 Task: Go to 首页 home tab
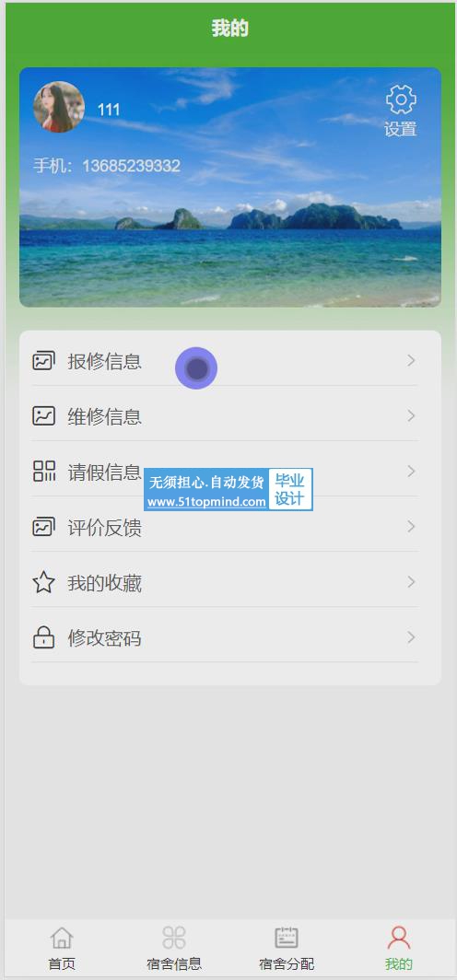(61, 949)
